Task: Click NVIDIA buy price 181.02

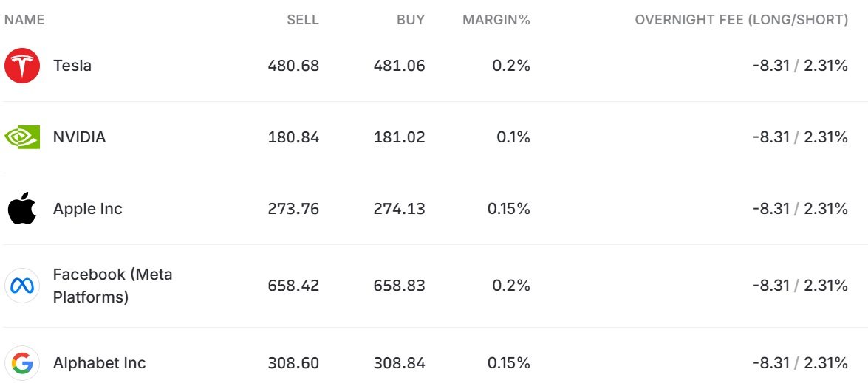Action: coord(399,137)
